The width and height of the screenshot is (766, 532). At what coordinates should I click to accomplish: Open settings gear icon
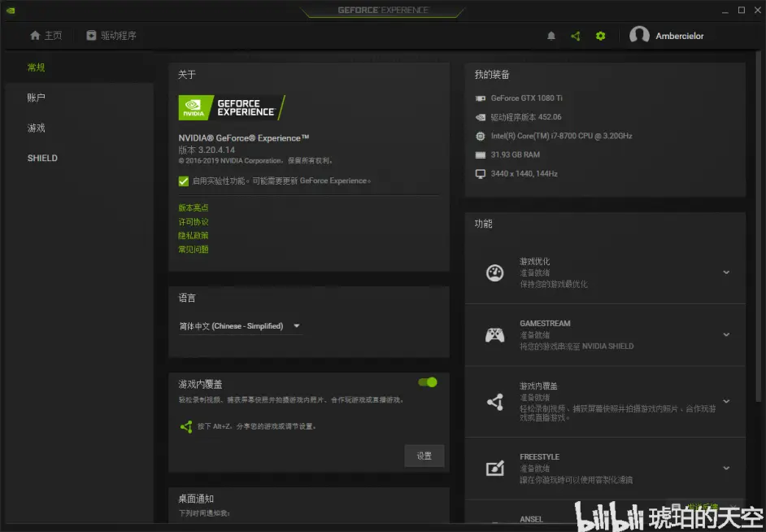[600, 36]
